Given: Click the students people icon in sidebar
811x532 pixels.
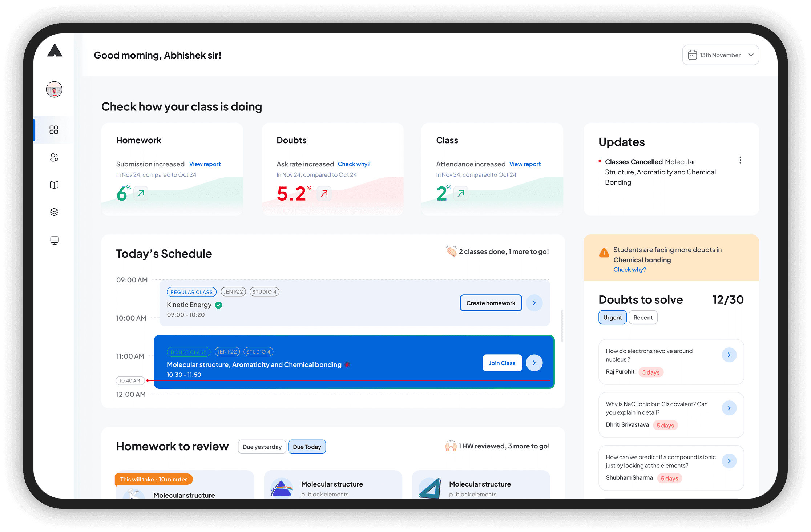Looking at the screenshot, I should (x=54, y=157).
